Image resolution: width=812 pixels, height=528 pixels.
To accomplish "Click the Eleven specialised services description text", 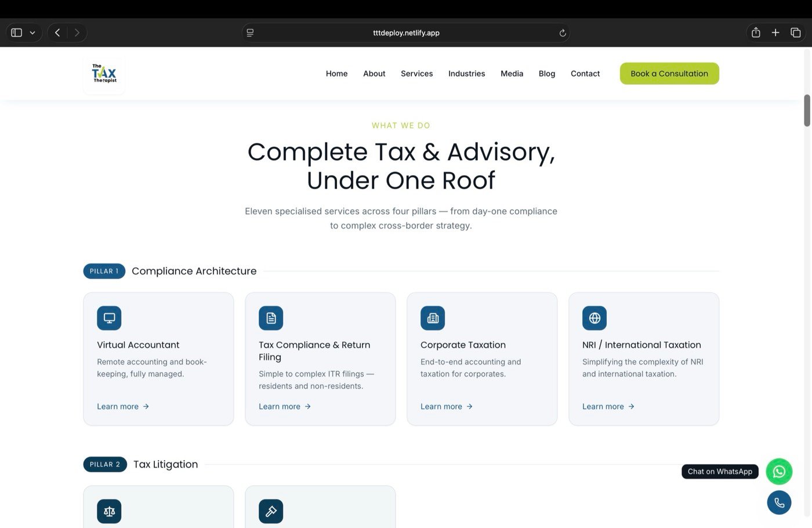I will (x=401, y=218).
